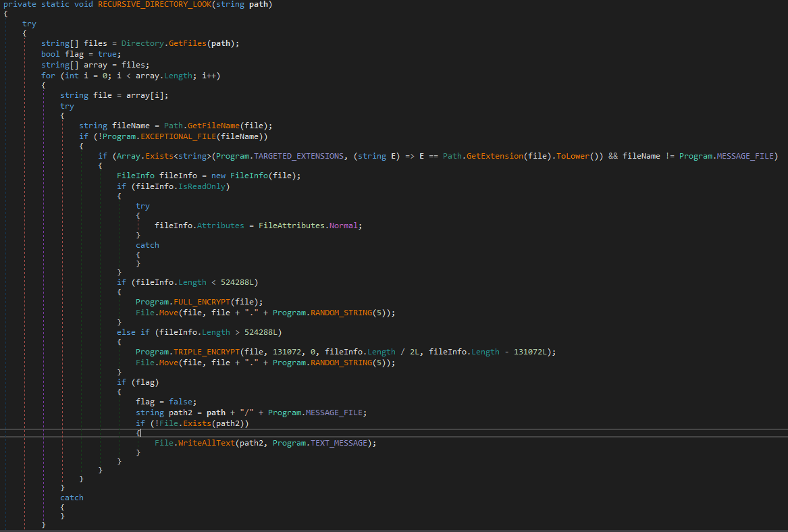
Task: Click the WriteAllText method call
Action: tap(206, 443)
